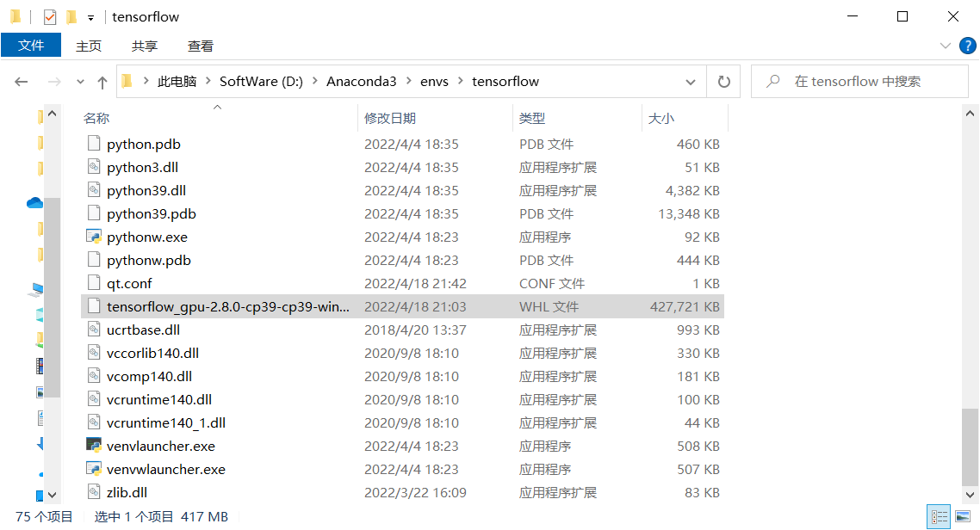This screenshot has height=530, width=980.
Task: Navigate to 此电脑 in address bar
Action: click(x=177, y=81)
